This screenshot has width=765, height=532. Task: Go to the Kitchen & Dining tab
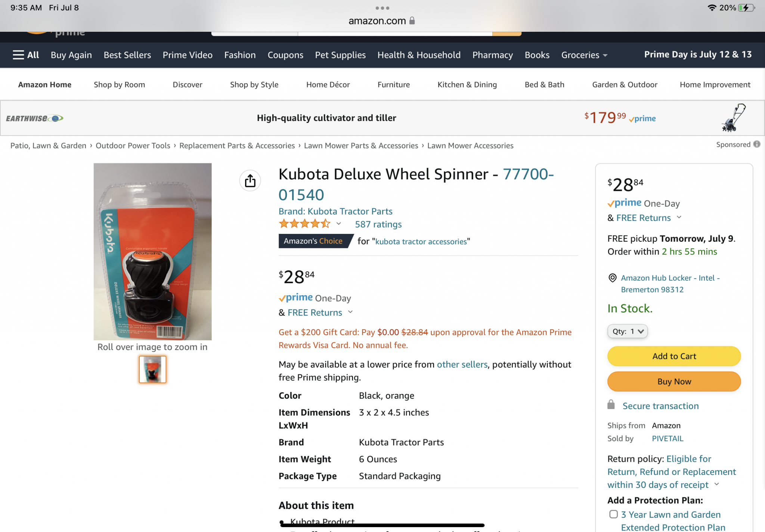coord(467,85)
